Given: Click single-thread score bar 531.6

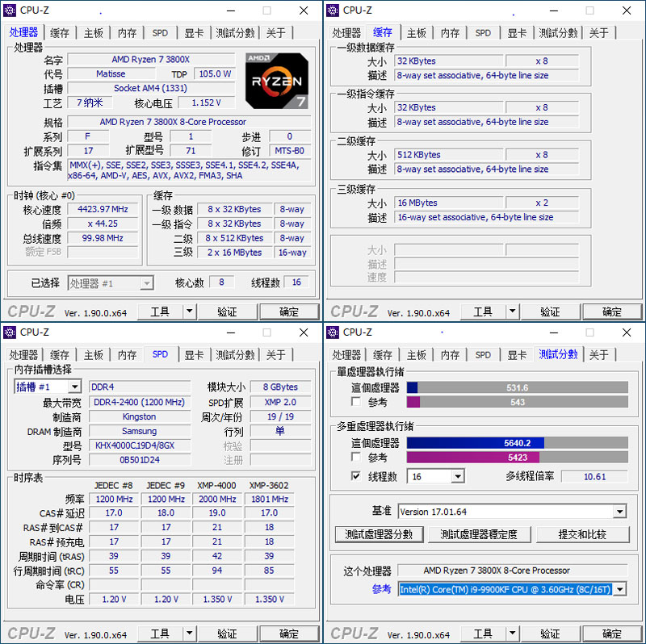Looking at the screenshot, I should [518, 387].
